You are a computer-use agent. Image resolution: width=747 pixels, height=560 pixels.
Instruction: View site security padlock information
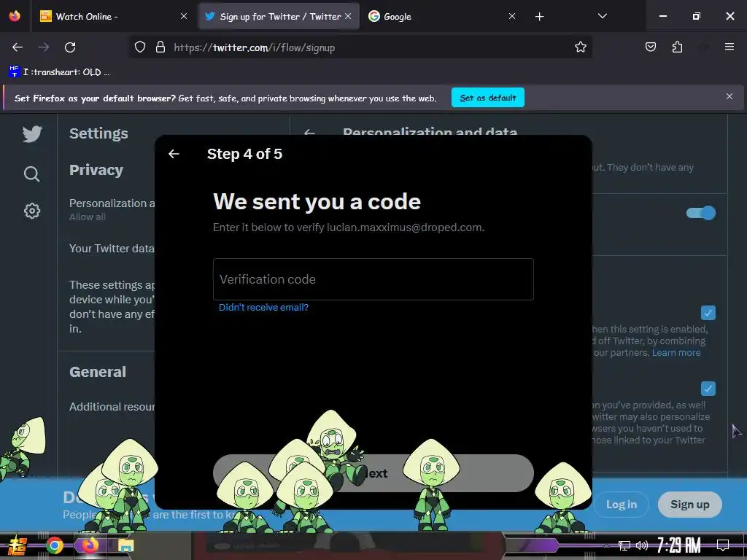(x=160, y=47)
